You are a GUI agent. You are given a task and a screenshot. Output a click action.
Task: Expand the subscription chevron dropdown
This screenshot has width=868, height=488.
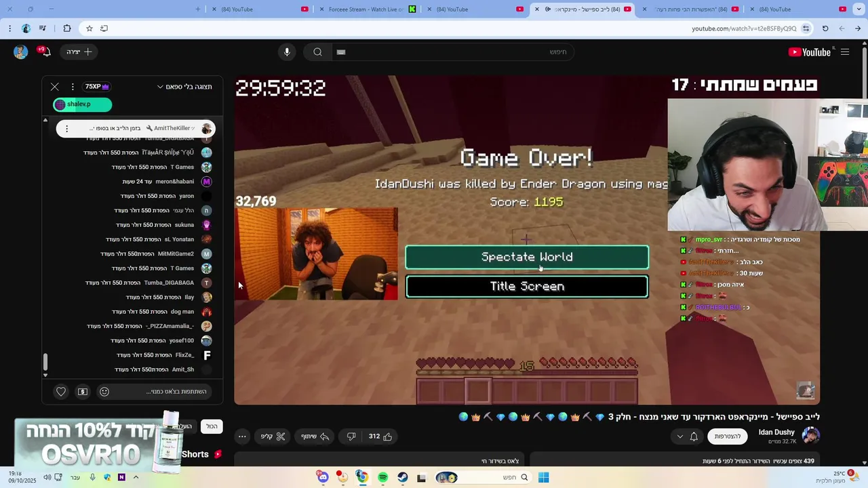(x=679, y=436)
